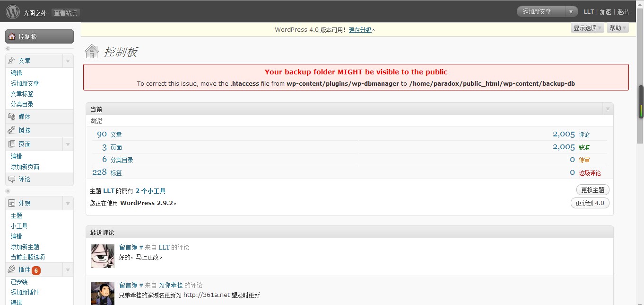Toggle the 当前 widget box arrow
644x305 pixels.
click(607, 109)
